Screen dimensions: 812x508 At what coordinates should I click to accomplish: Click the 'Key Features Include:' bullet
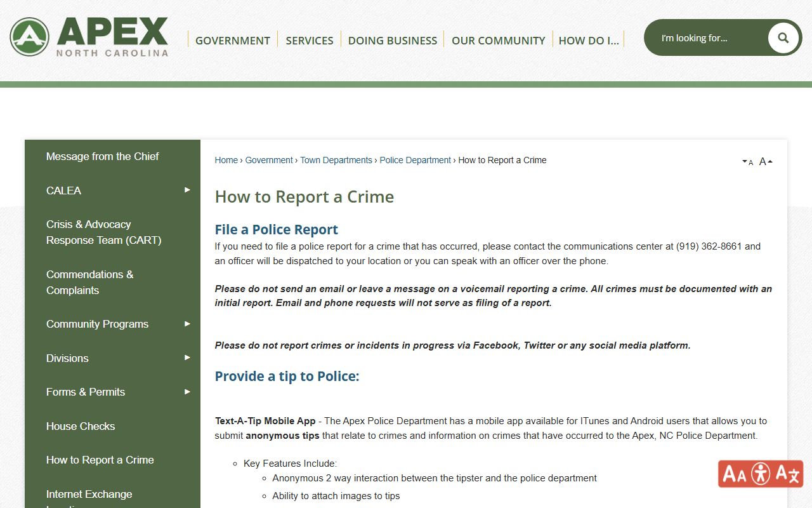tap(290, 464)
